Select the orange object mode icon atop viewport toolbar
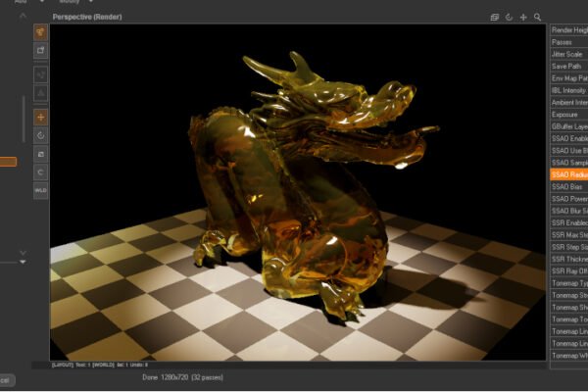Viewport: 588px width, 392px height. click(x=40, y=32)
